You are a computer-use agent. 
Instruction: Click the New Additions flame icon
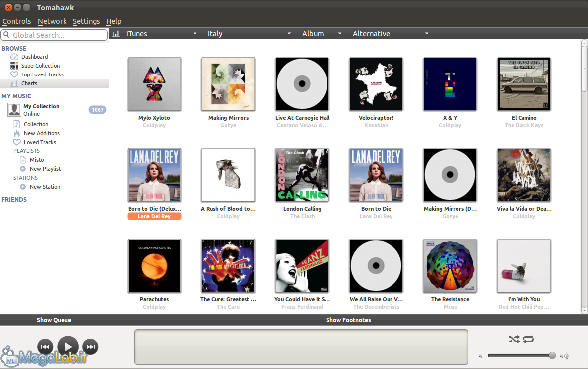17,133
